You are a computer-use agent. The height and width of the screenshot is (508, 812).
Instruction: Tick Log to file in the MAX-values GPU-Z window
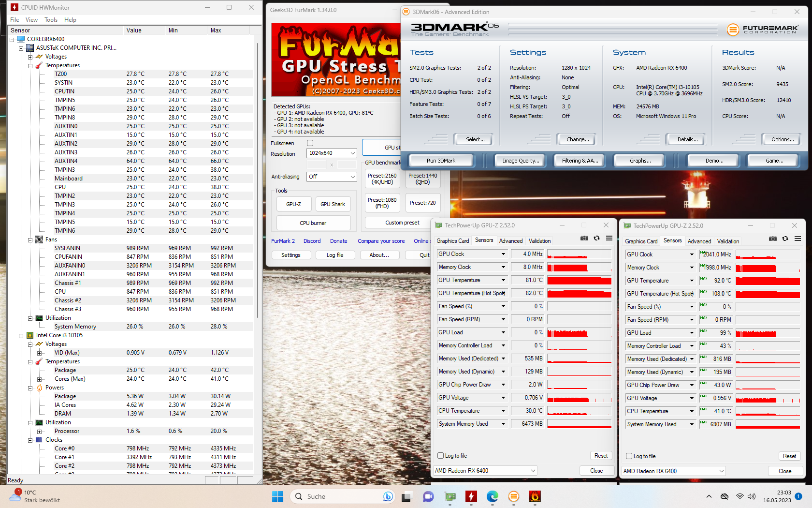[629, 456]
